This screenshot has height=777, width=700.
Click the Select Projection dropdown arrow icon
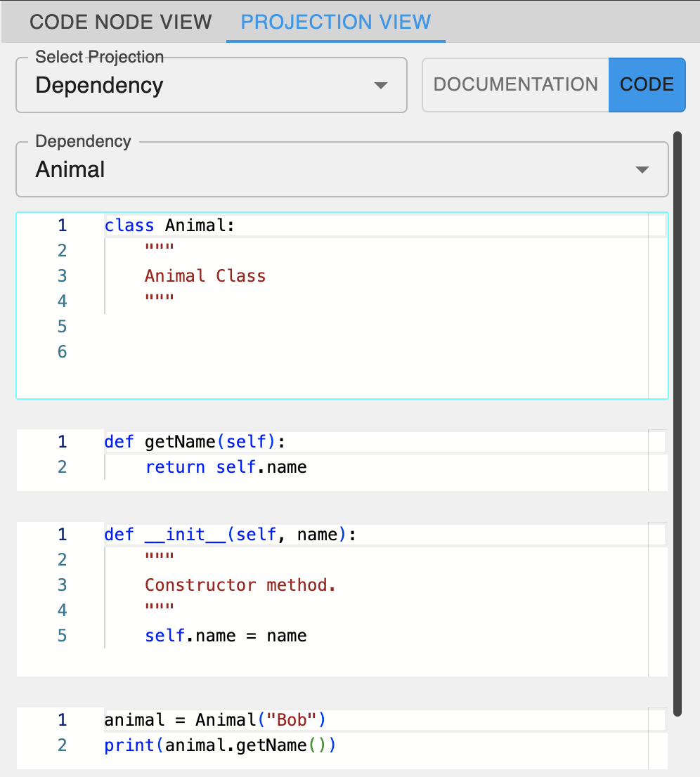coord(380,86)
